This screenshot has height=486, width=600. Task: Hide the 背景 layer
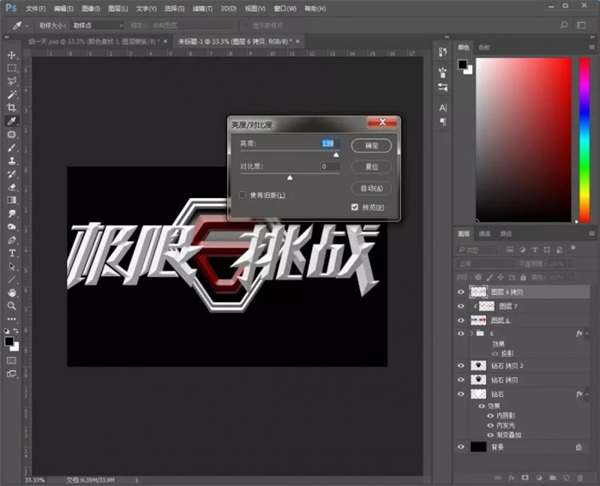pyautogui.click(x=461, y=447)
